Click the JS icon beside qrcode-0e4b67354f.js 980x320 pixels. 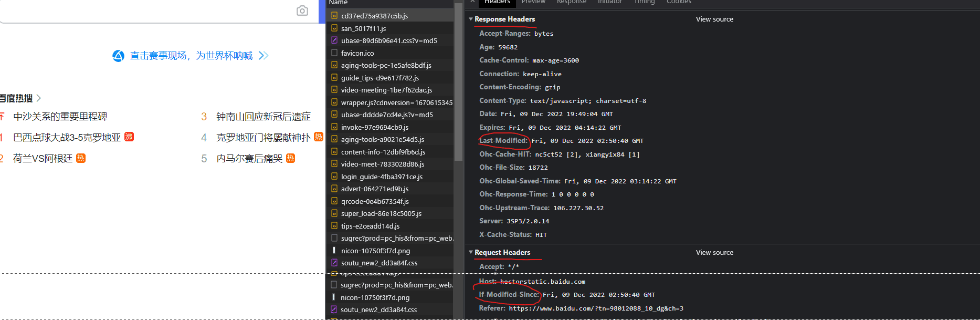[334, 201]
